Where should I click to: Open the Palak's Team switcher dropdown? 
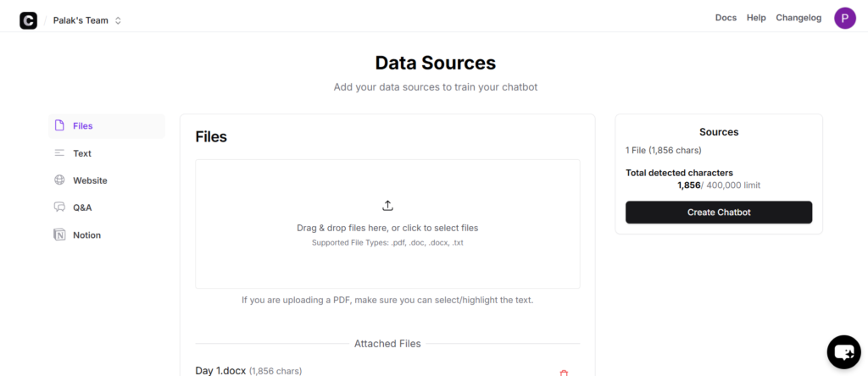click(x=87, y=20)
